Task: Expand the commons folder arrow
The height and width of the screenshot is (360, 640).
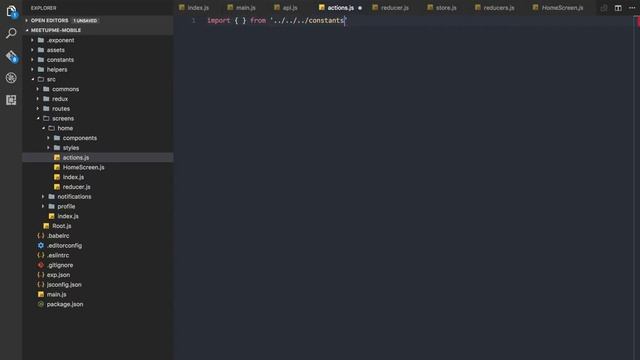Action: [x=38, y=89]
